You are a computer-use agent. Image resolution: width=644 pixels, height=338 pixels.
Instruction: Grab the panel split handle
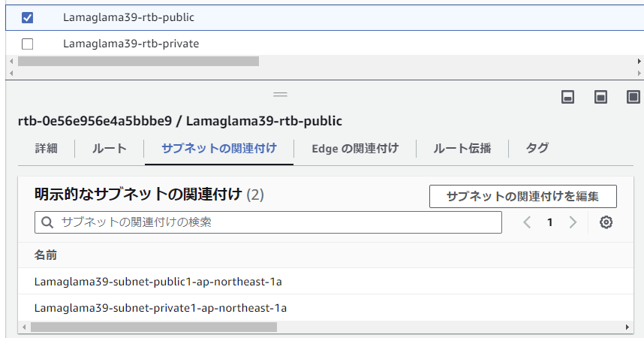tap(281, 95)
